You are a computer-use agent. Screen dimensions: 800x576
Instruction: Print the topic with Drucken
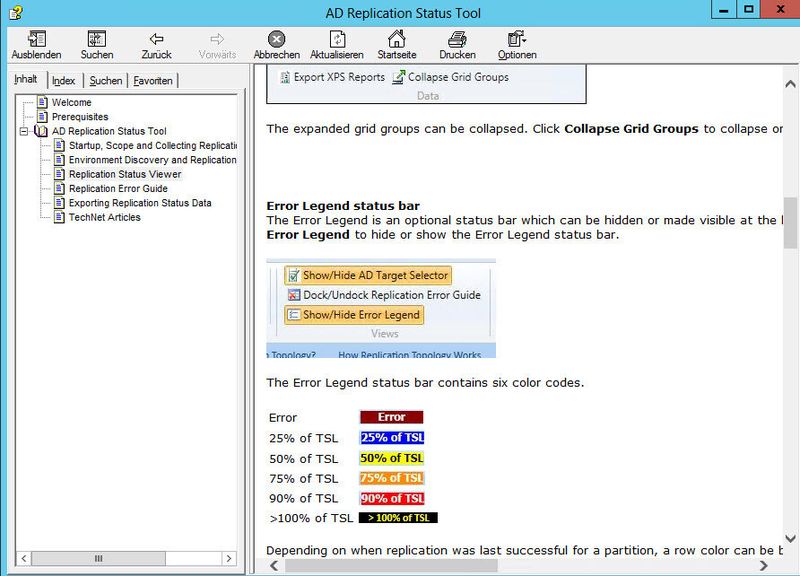457,40
